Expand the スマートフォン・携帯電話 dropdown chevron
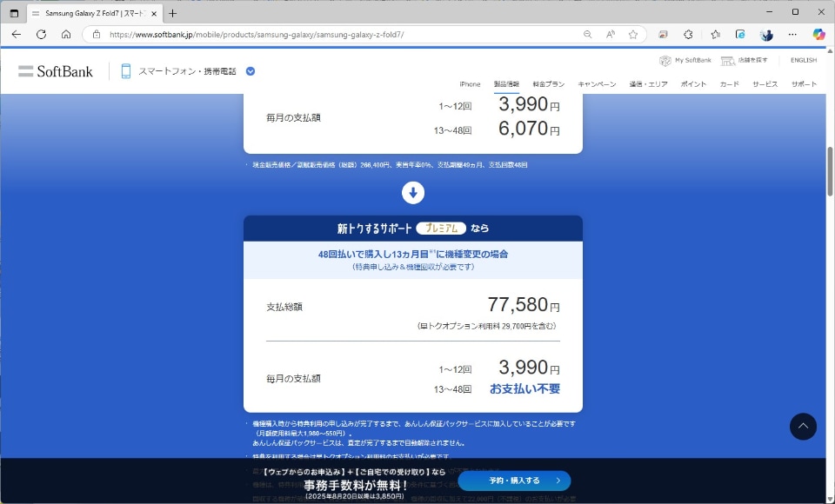This screenshot has height=504, width=835. coord(250,71)
